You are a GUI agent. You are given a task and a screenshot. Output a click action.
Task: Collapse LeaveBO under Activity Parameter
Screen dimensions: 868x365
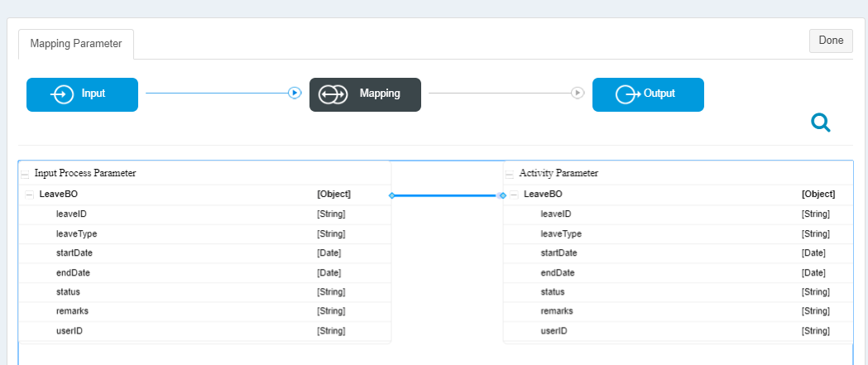coord(515,195)
